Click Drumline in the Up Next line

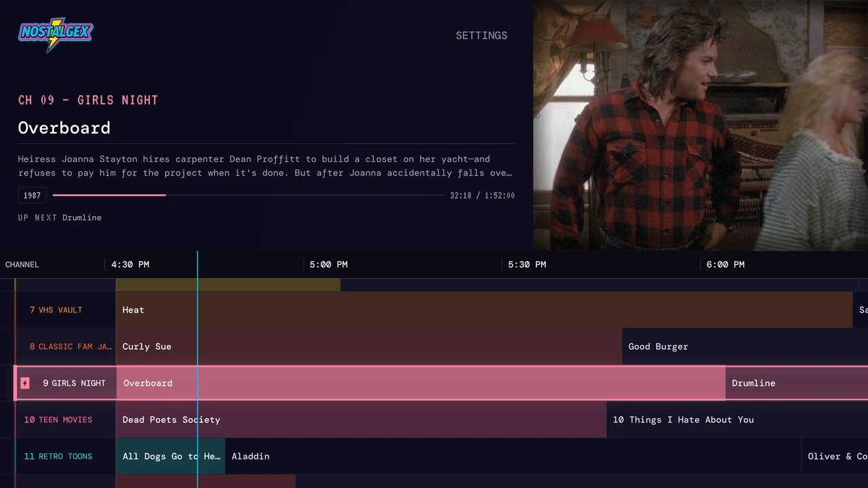(x=82, y=218)
